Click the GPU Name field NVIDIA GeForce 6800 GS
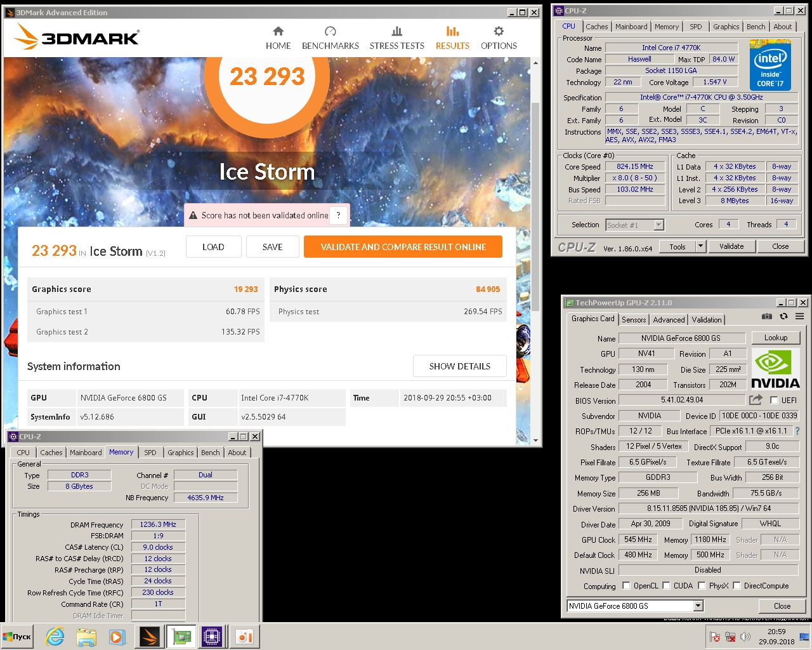This screenshot has width=812, height=650. (681, 338)
